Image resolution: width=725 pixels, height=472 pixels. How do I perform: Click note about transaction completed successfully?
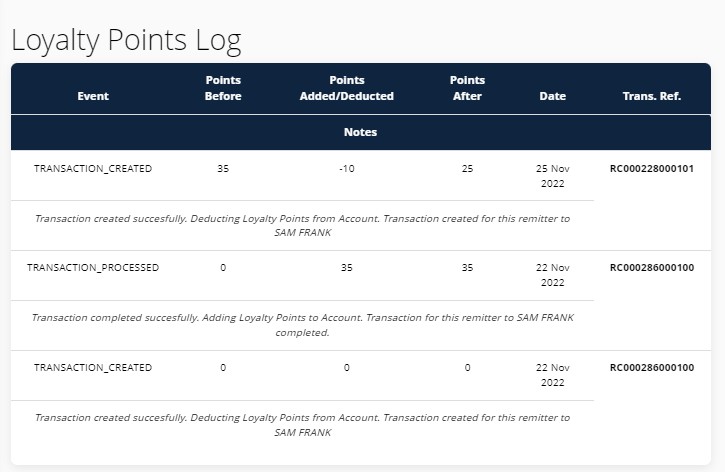point(302,325)
